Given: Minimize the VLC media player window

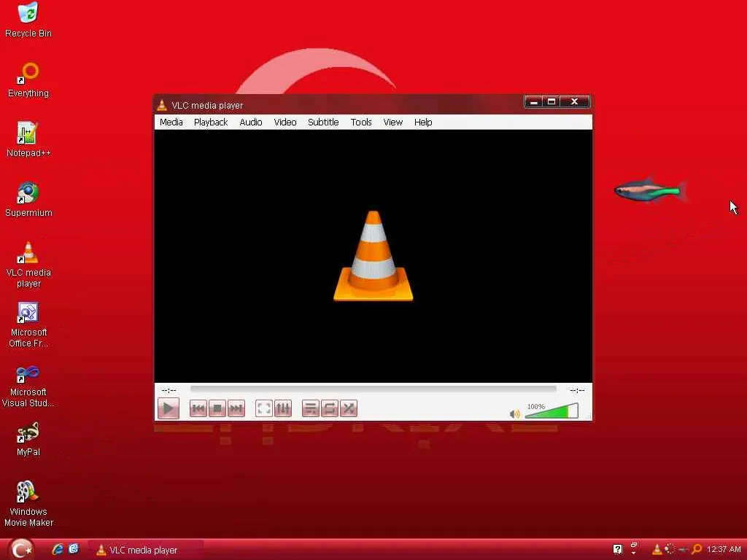Looking at the screenshot, I should click(x=533, y=102).
